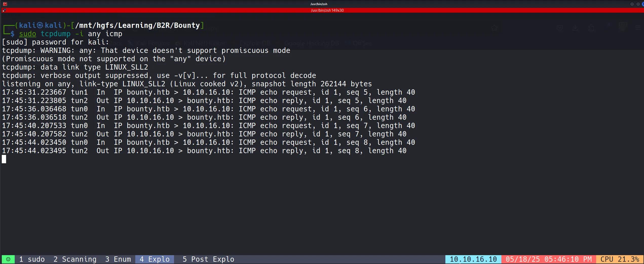Click the red '/usr/bin/zsh 149x30' terminal titlebar
Screen dimensions: 644x264
click(327, 10)
